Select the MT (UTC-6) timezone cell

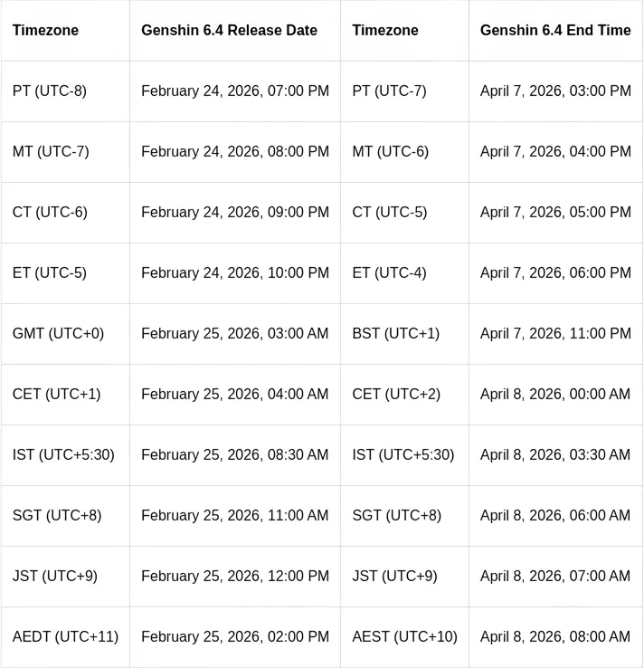tap(390, 152)
